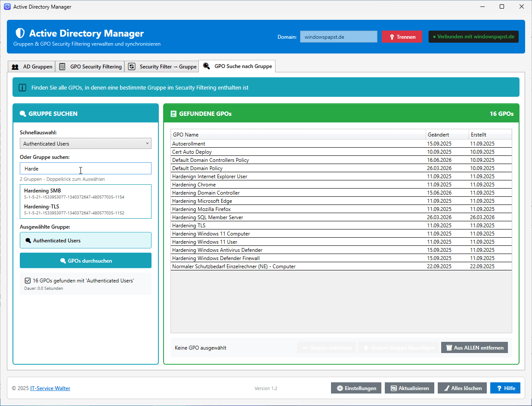Click the gear icon on the Einstellungen button
Image resolution: width=532 pixels, height=406 pixels.
click(340, 388)
